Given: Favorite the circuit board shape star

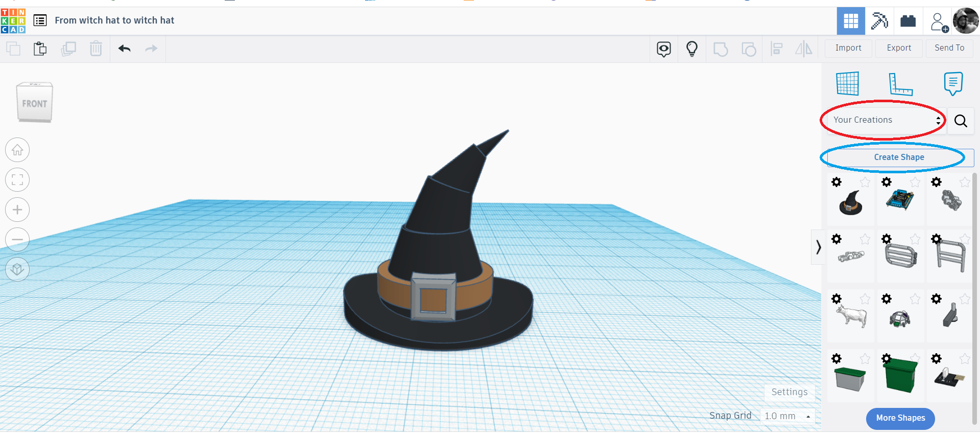Looking at the screenshot, I should (915, 182).
